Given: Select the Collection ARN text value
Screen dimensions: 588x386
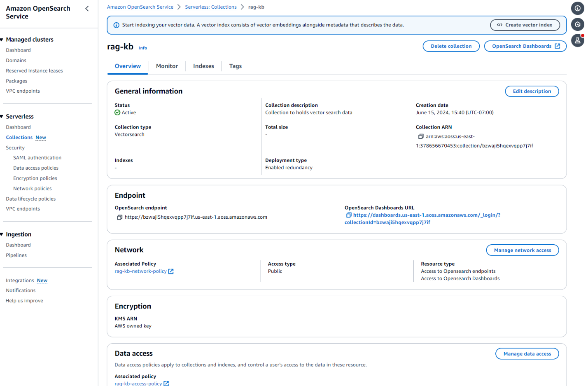Looking at the screenshot, I should coord(474,141).
